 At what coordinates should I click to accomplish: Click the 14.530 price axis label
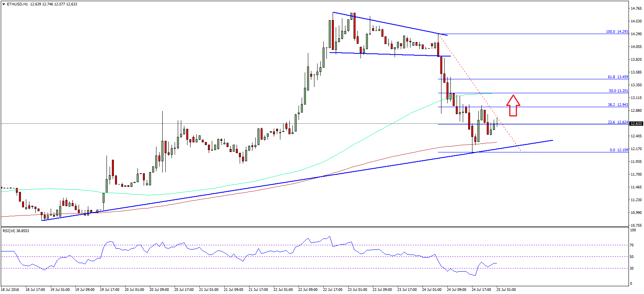636,21
